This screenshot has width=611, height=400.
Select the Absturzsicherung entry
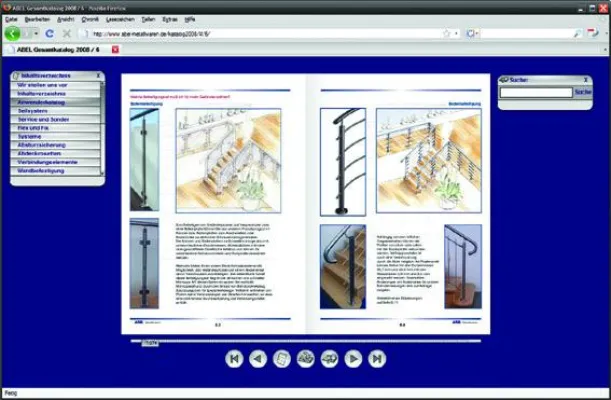point(55,145)
